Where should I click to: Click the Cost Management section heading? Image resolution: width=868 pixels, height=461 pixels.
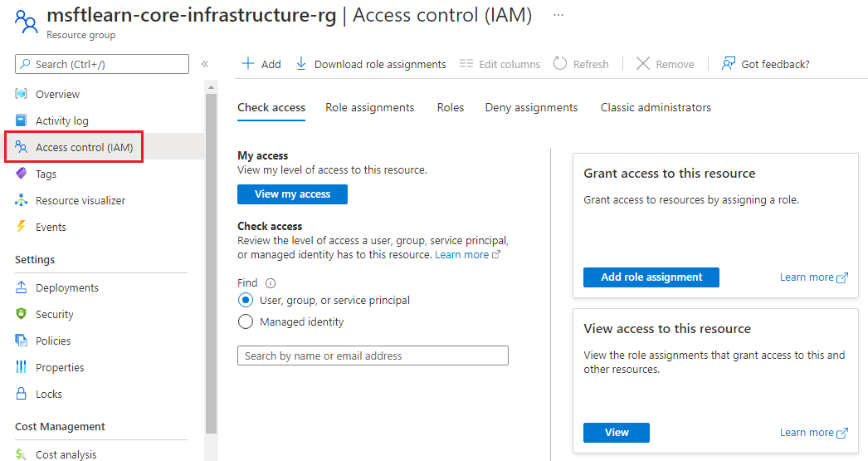60,427
